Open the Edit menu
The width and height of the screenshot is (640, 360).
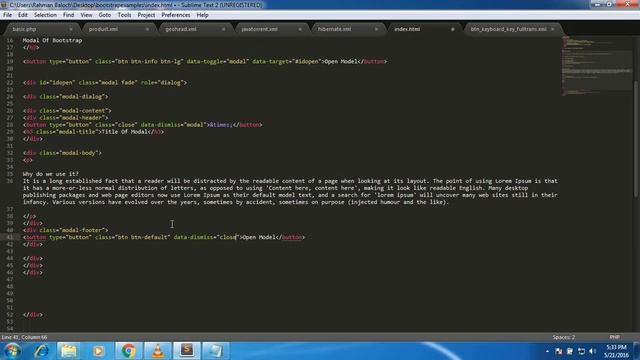23,15
